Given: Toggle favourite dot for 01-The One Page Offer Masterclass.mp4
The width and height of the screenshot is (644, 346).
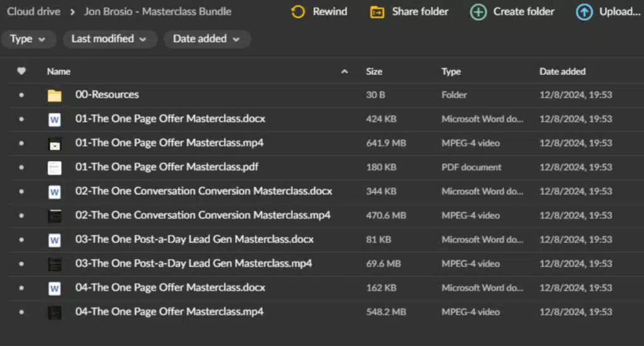Looking at the screenshot, I should pos(21,143).
